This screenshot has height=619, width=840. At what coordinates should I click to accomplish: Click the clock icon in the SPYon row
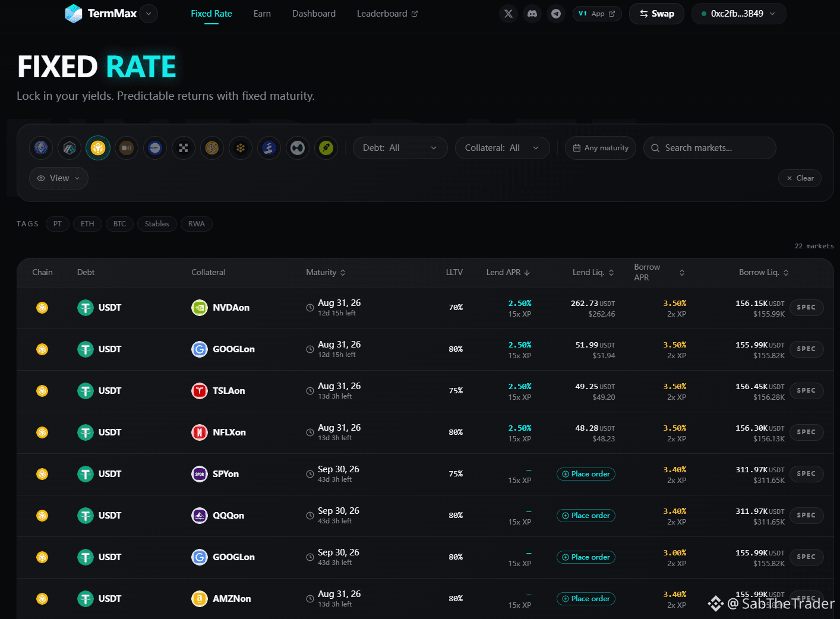click(310, 474)
